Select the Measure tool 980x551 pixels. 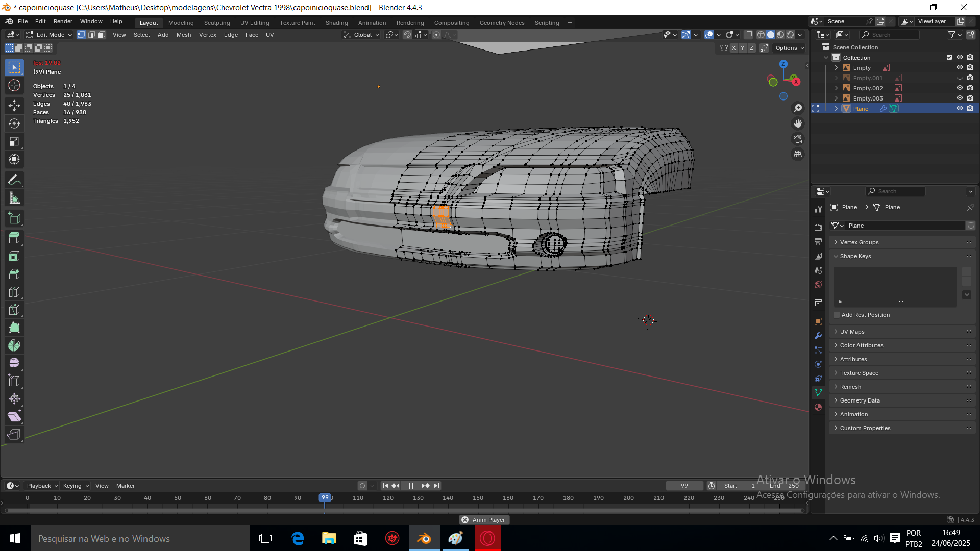[14, 198]
